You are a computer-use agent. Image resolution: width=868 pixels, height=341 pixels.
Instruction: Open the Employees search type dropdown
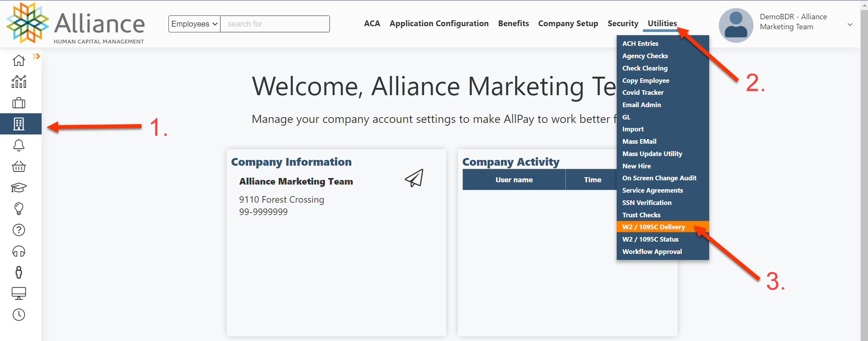pyautogui.click(x=194, y=24)
